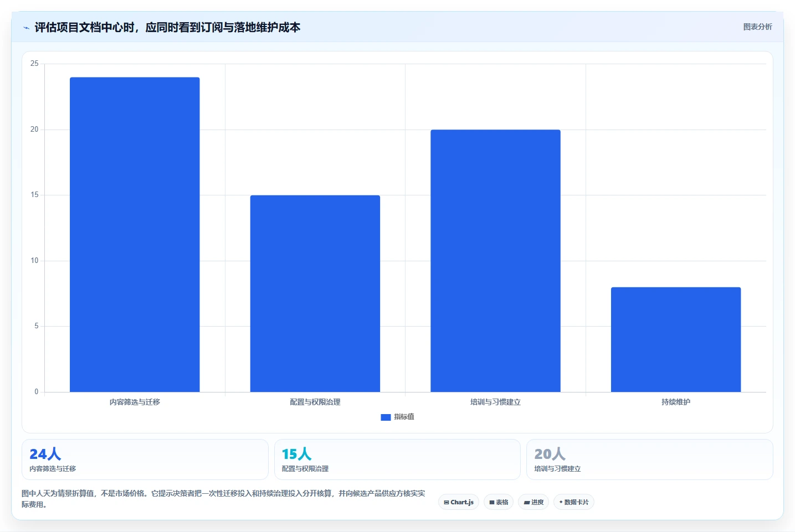Click the footnote starting with 图中人天为情景折算值
Image resolution: width=795 pixels, height=532 pixels.
[x=223, y=499]
